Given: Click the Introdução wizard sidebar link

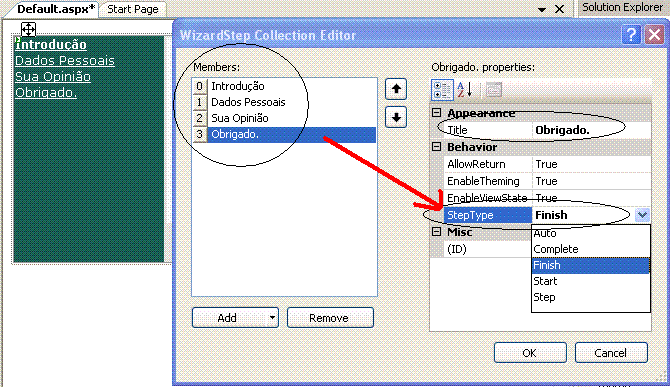Looking at the screenshot, I should pyautogui.click(x=51, y=44).
